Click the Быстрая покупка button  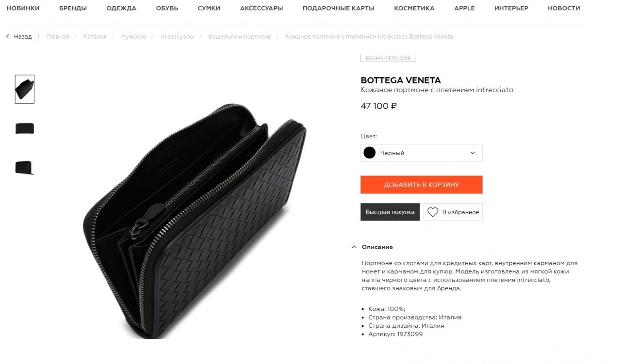(390, 212)
